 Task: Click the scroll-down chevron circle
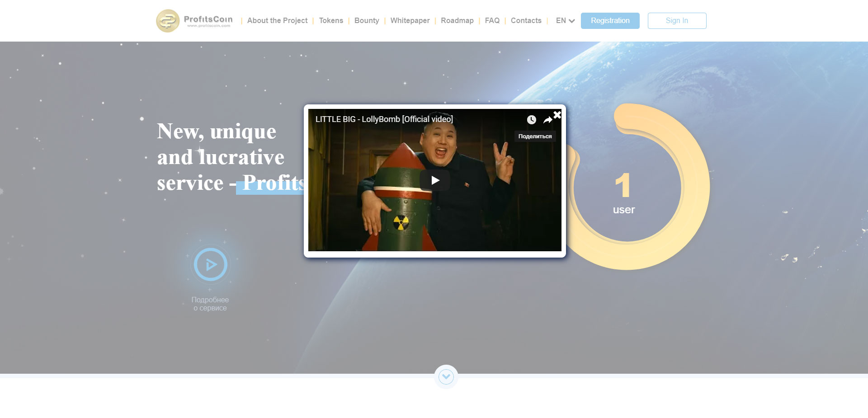pyautogui.click(x=446, y=376)
